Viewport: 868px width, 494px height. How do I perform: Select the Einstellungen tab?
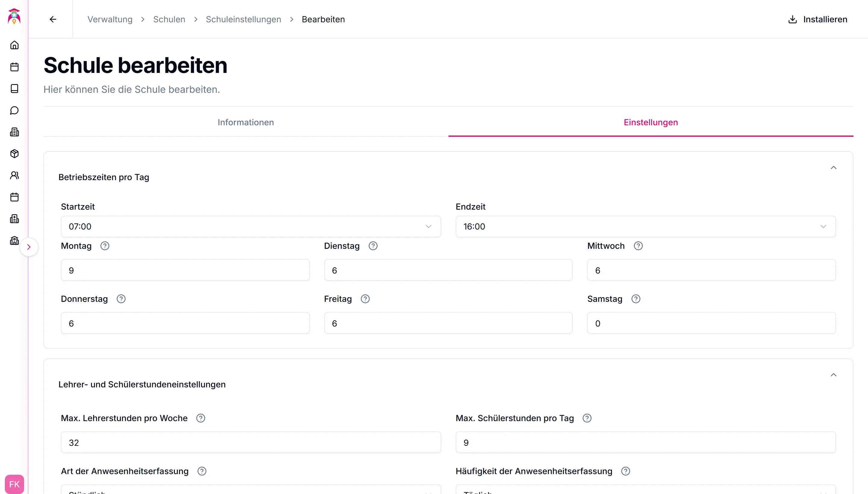650,123
